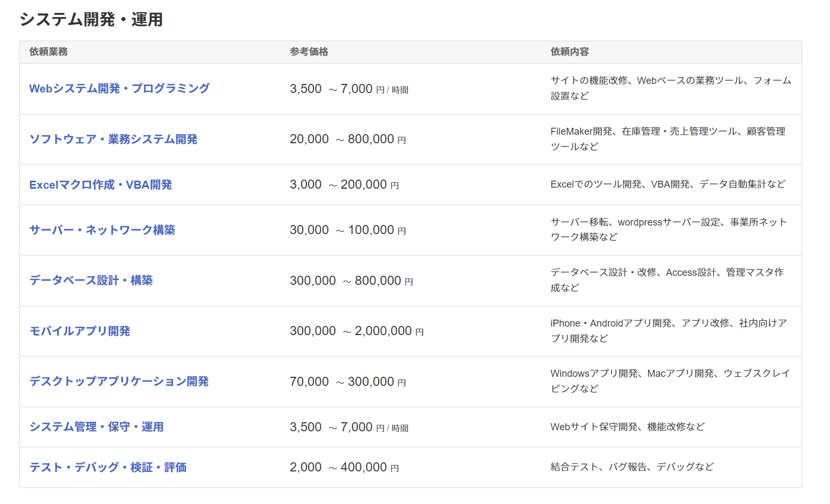
Task: Click the description starting with iPhone・Android
Action: tap(668, 331)
